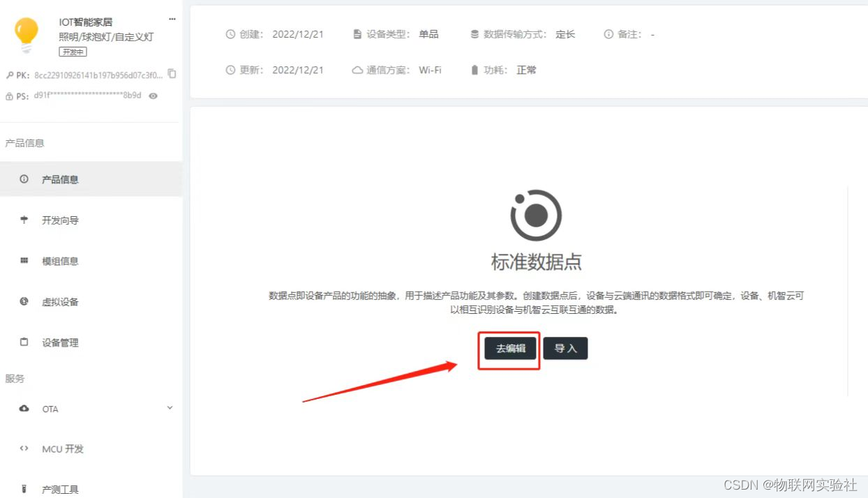
Task: Click the light bulb product icon
Action: pyautogui.click(x=27, y=36)
